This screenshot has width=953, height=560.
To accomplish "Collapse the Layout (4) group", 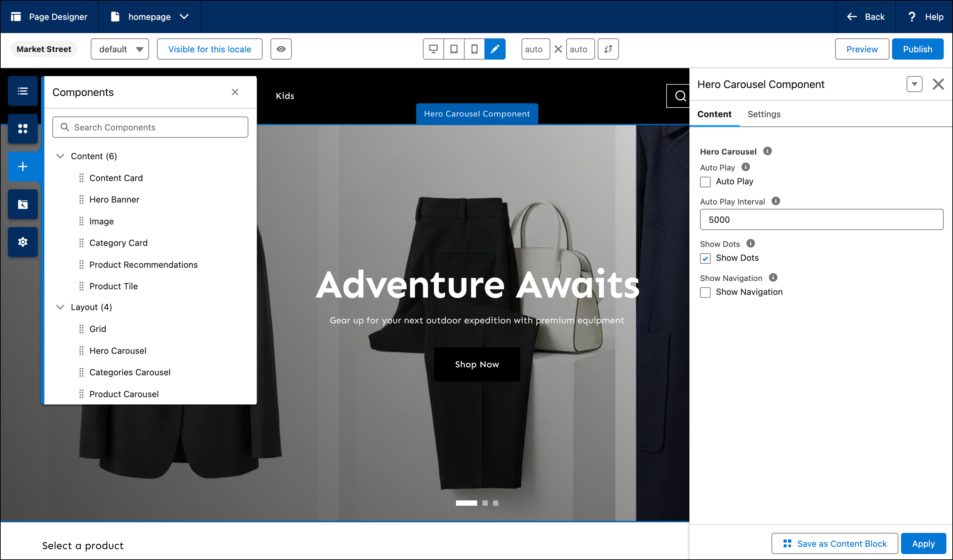I will coord(60,307).
